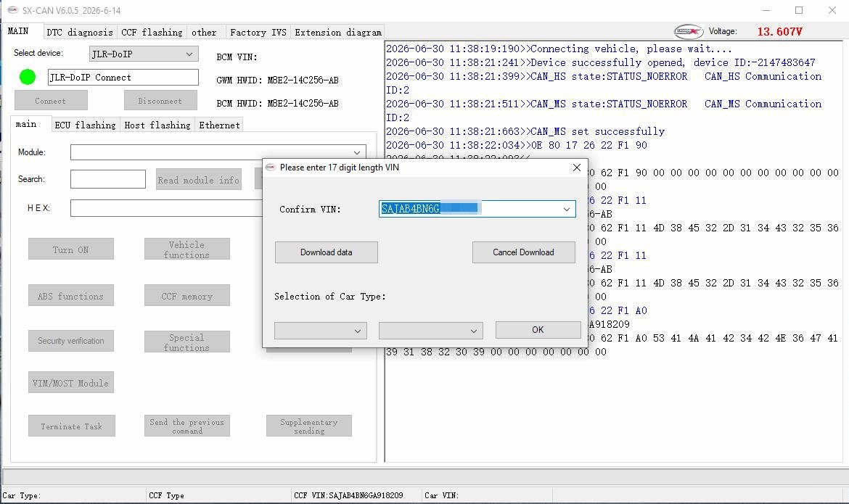Click GWM HWID: M8E2-14C256-AB text
849x504 pixels.
(277, 80)
